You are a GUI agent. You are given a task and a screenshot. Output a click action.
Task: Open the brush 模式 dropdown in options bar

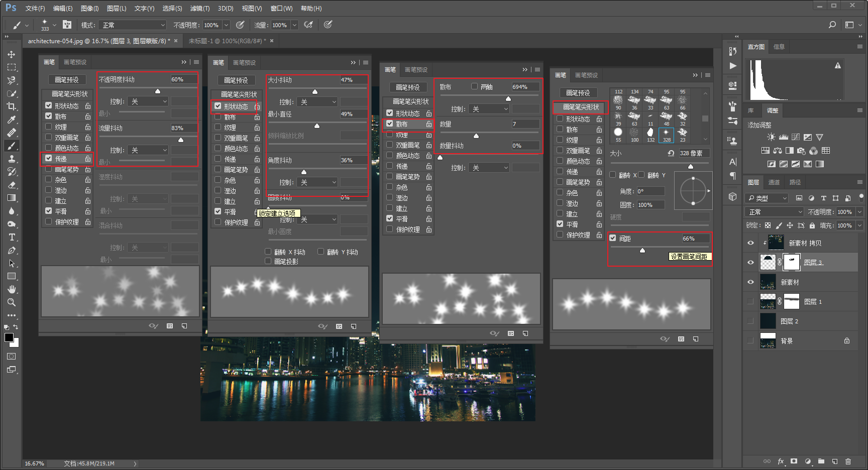(x=133, y=25)
